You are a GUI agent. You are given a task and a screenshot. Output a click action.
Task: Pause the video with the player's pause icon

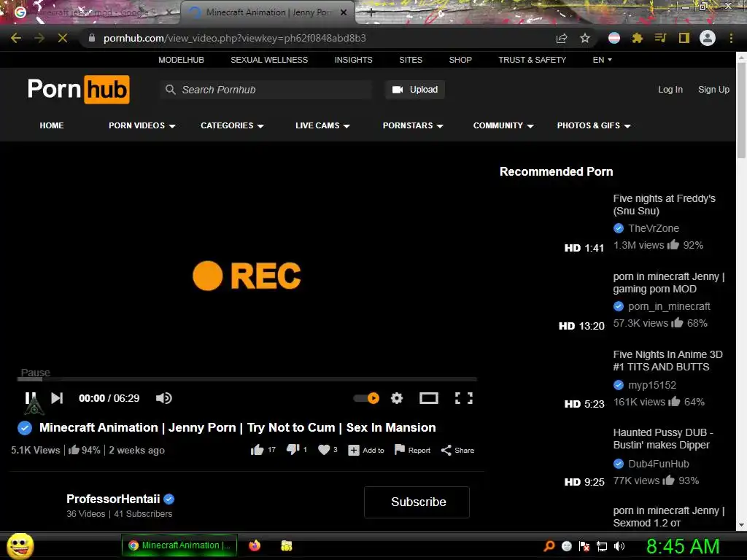31,398
